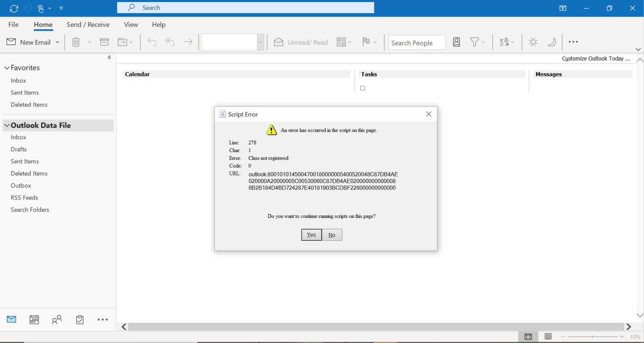
Task: Select Sent Items under Favorites
Action: coord(25,93)
